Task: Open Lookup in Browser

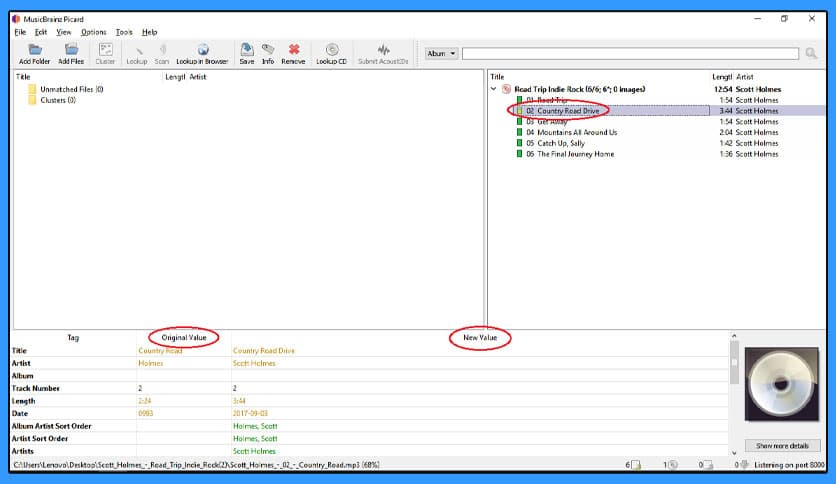Action: click(x=203, y=50)
